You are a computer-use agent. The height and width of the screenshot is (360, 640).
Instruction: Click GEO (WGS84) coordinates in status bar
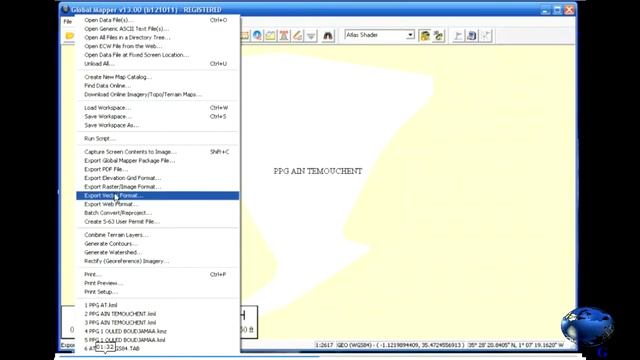400,345
